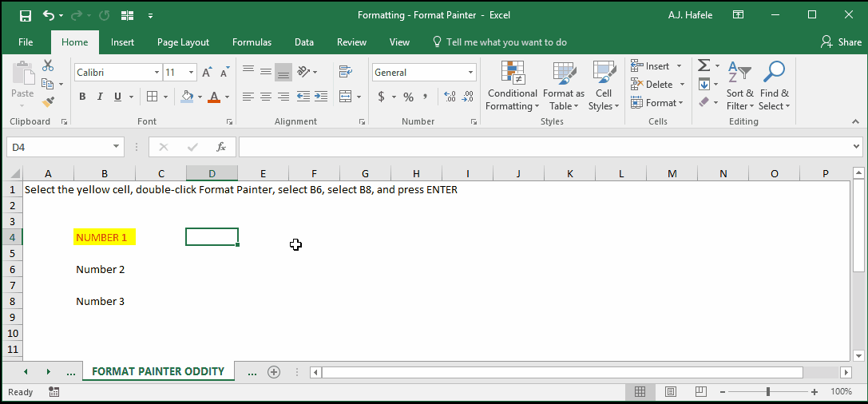This screenshot has width=868, height=404.
Task: Open Cell Styles gallery
Action: tap(604, 85)
